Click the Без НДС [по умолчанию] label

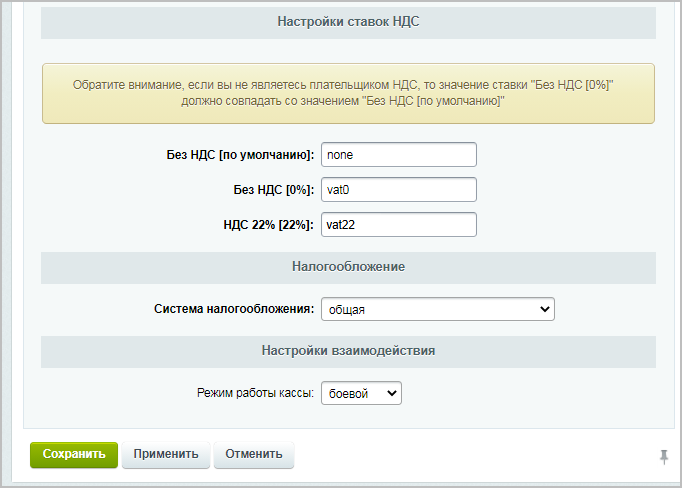click(240, 155)
